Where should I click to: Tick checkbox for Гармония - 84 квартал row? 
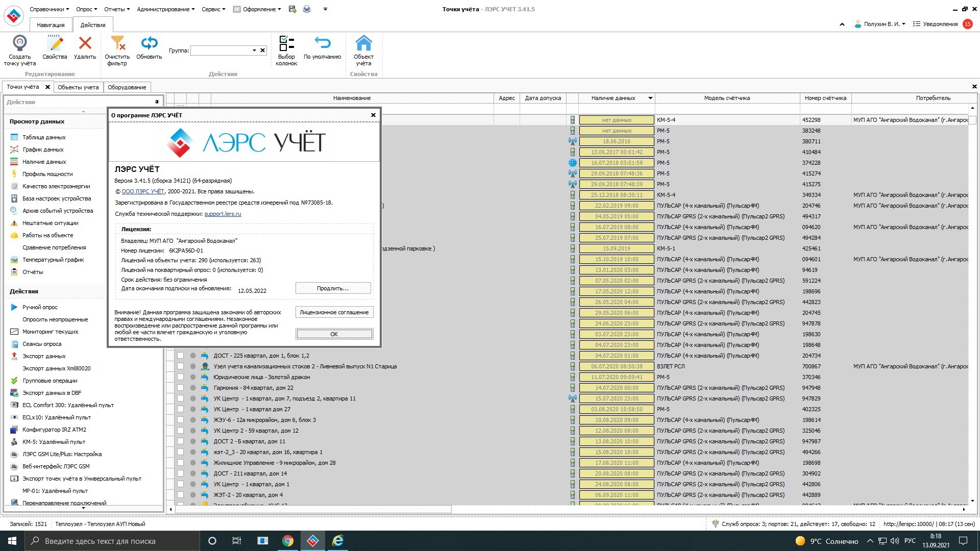[x=180, y=388]
